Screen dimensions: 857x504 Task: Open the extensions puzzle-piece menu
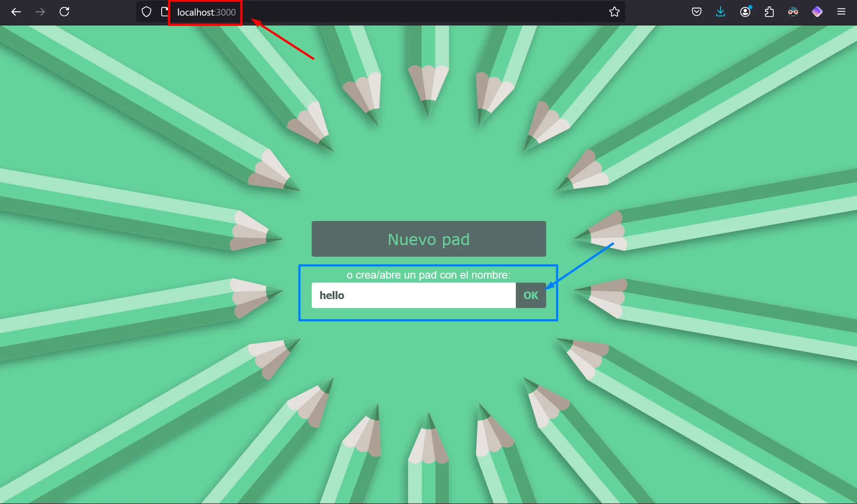[x=769, y=12]
